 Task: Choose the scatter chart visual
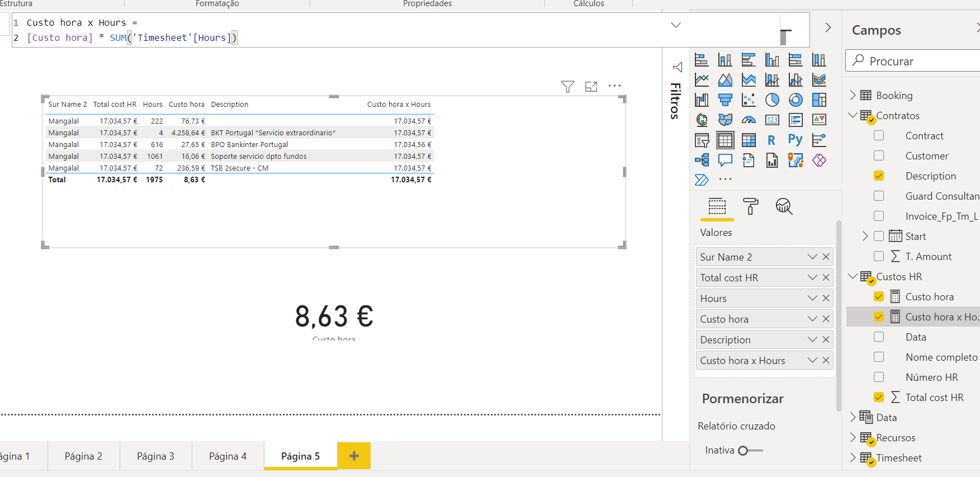749,100
